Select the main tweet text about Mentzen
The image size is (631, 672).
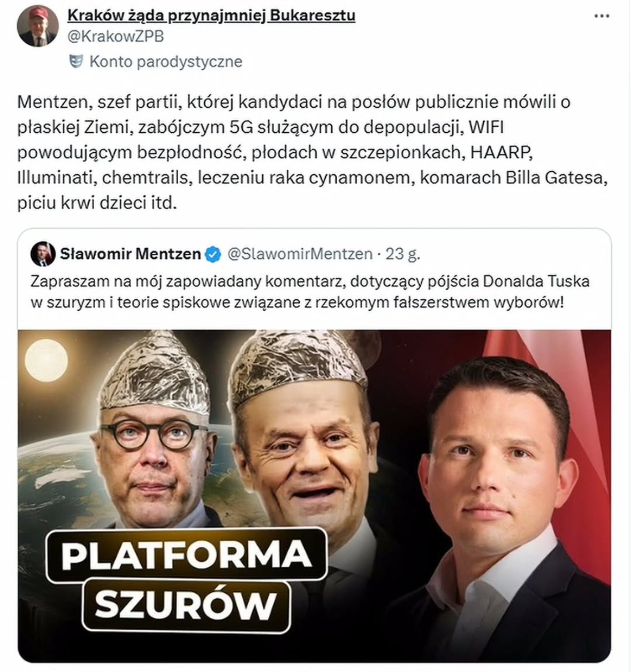point(313,152)
